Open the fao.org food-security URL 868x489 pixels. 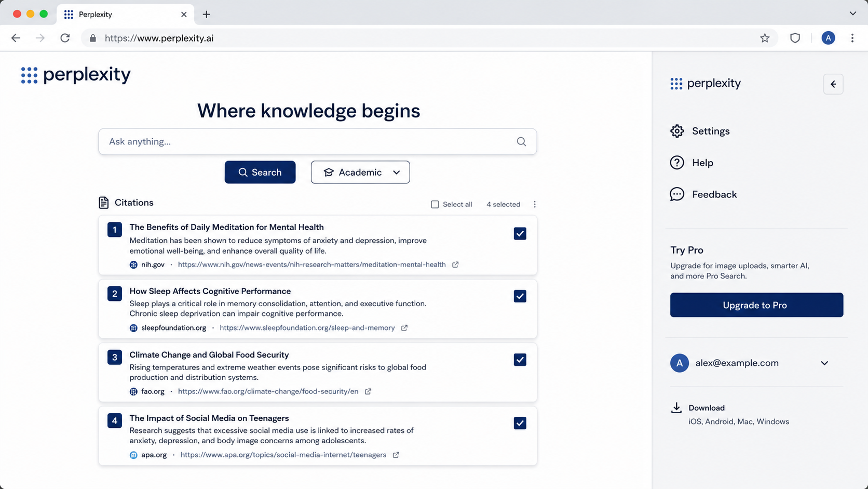click(x=268, y=391)
